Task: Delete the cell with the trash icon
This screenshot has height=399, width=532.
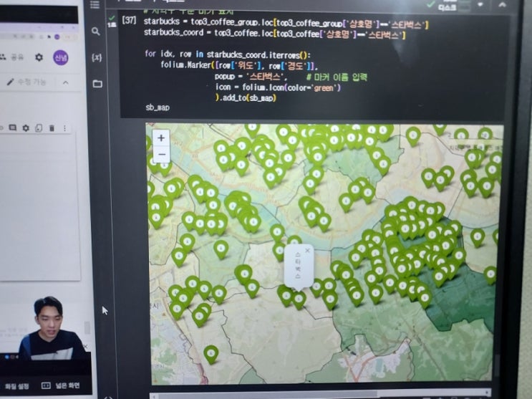Action: tap(52, 128)
